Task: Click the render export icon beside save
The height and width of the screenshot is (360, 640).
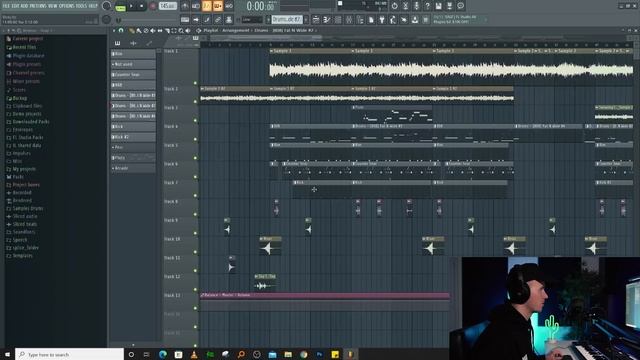Action: coord(449,6)
